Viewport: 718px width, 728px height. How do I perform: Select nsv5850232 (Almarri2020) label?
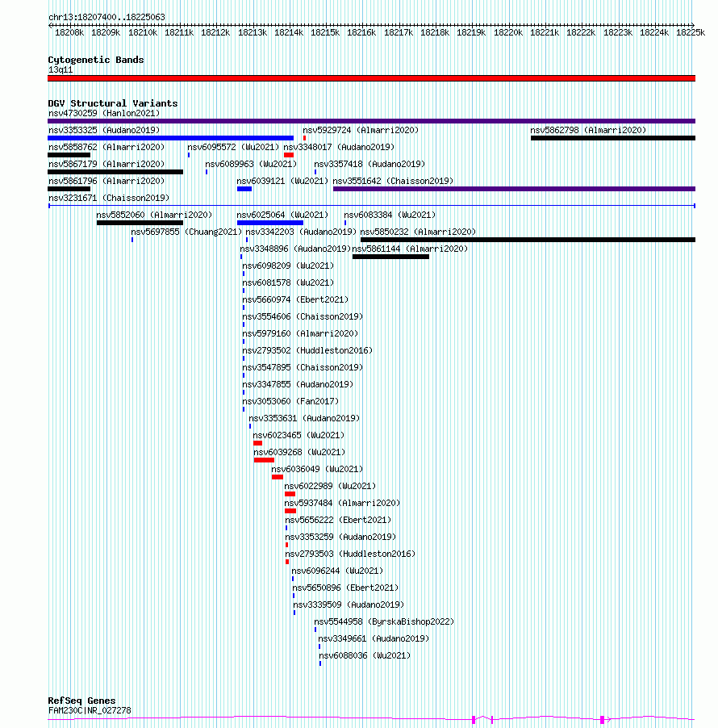418,232
